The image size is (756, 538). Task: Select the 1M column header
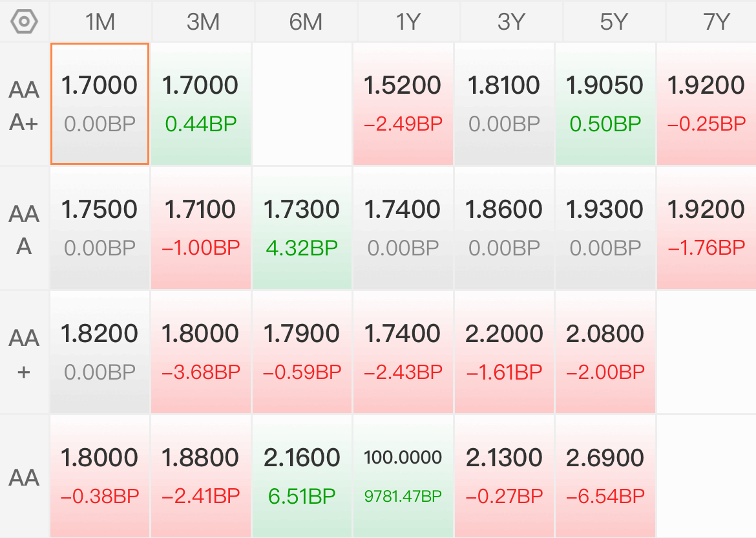[100, 22]
